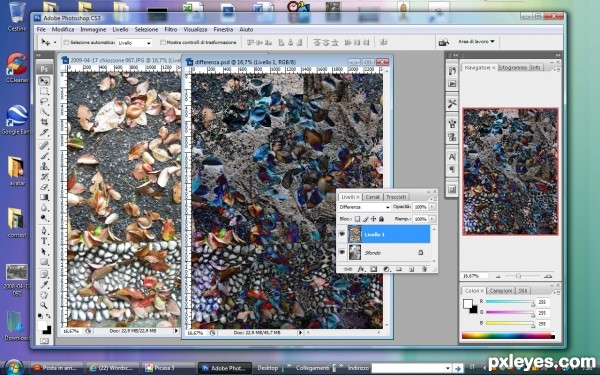Delete layer with trash icon
Image resolution: width=600 pixels, height=375 pixels.
[x=424, y=269]
